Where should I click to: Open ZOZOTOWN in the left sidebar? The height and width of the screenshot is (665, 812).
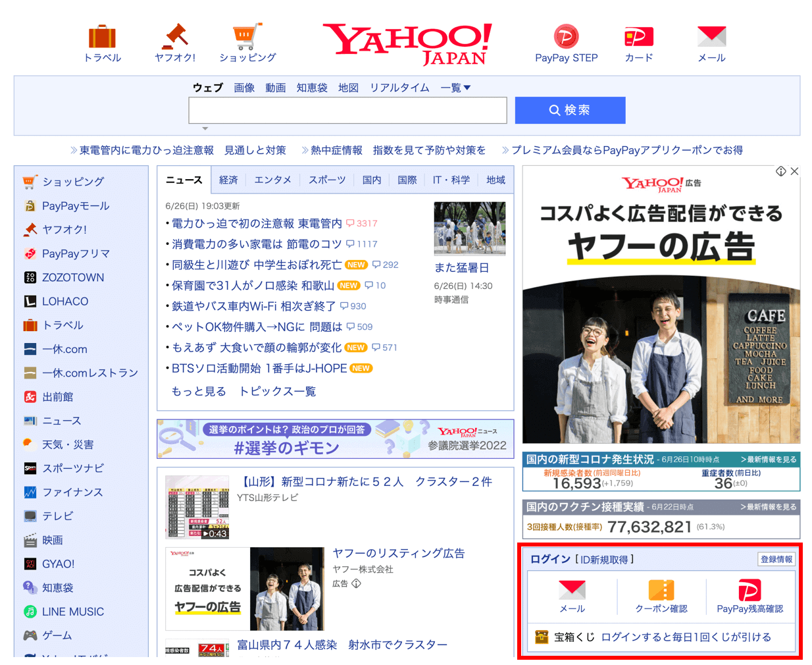pos(73,278)
